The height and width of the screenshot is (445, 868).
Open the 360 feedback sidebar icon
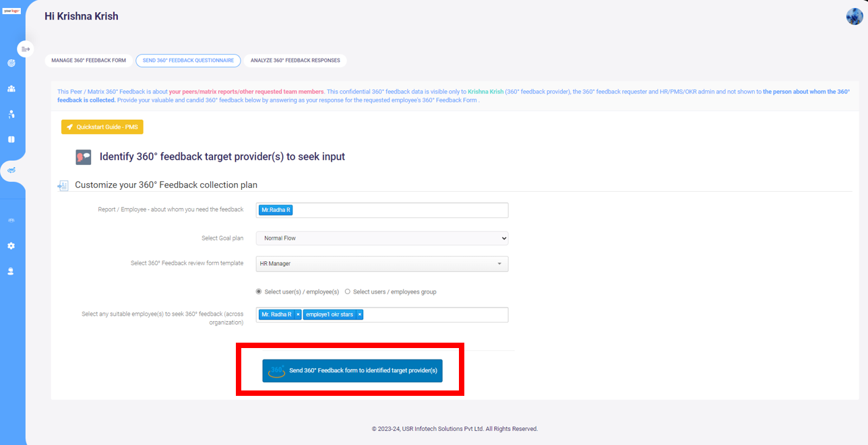pos(11,170)
